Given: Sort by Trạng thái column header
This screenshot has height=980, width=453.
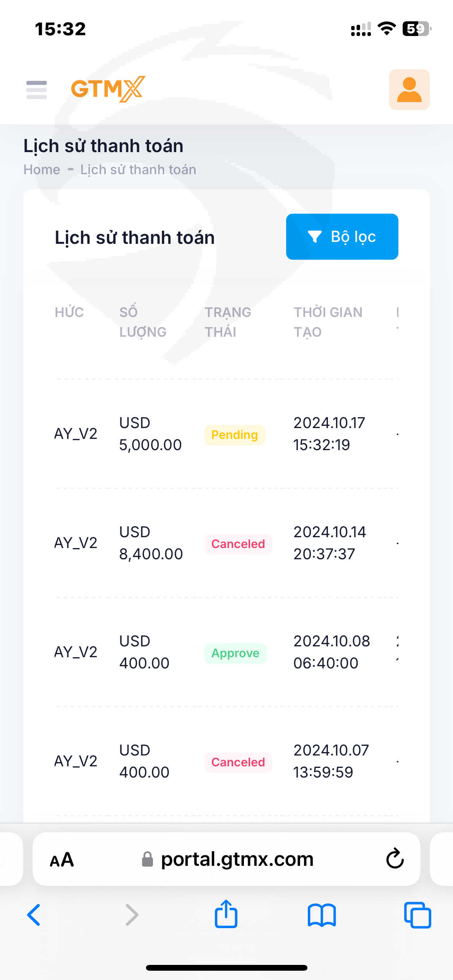Looking at the screenshot, I should pos(228,322).
